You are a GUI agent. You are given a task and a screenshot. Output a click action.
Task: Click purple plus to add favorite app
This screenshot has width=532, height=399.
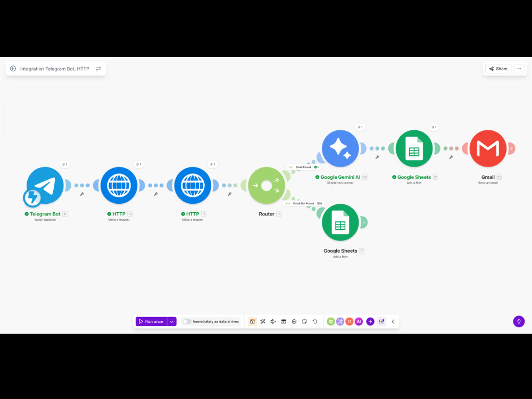point(370,321)
